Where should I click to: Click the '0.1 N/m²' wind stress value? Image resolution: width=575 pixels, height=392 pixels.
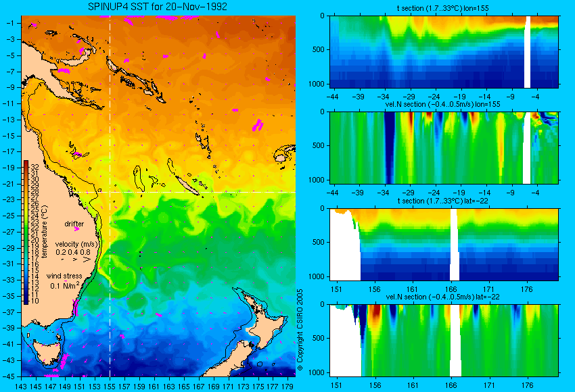click(64, 285)
